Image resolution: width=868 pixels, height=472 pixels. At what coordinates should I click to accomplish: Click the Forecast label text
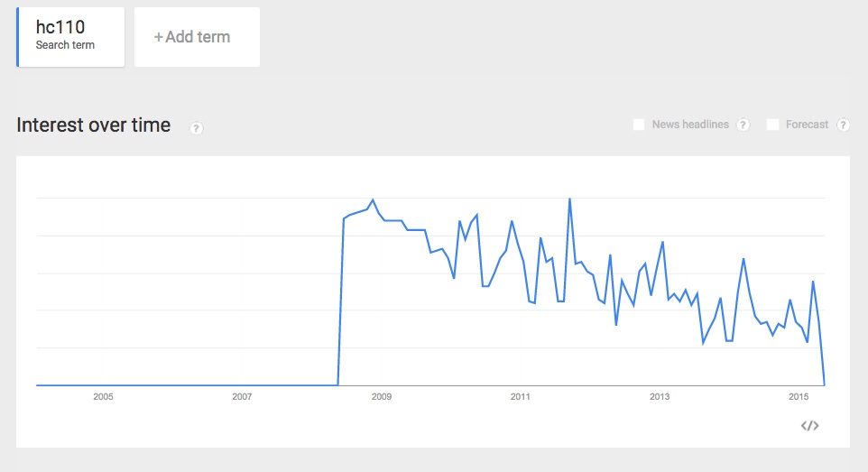tap(807, 125)
